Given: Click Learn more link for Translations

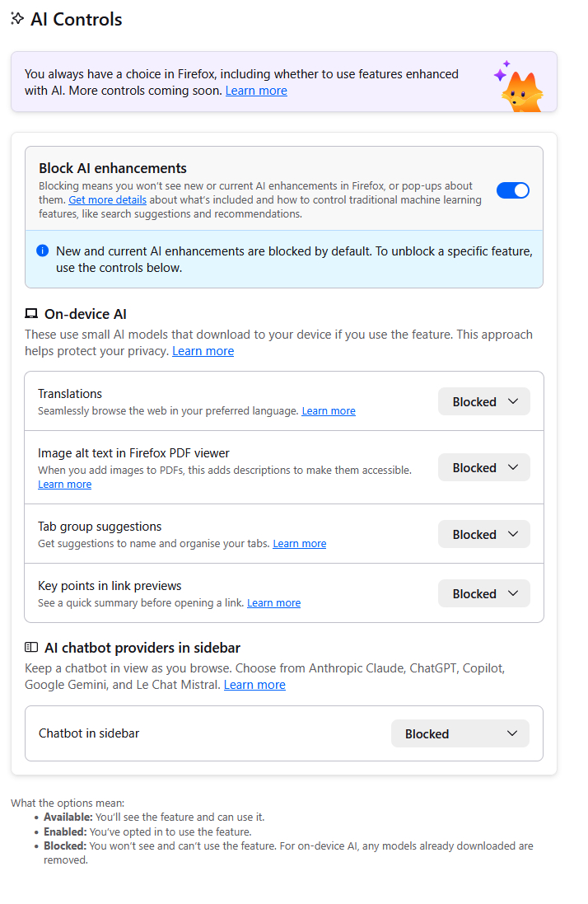Looking at the screenshot, I should [x=329, y=411].
